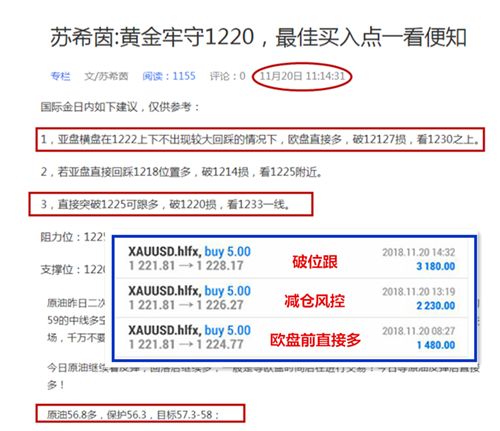
Task: Select suggestion 3 about 突破1225可跟多
Action: (x=165, y=204)
